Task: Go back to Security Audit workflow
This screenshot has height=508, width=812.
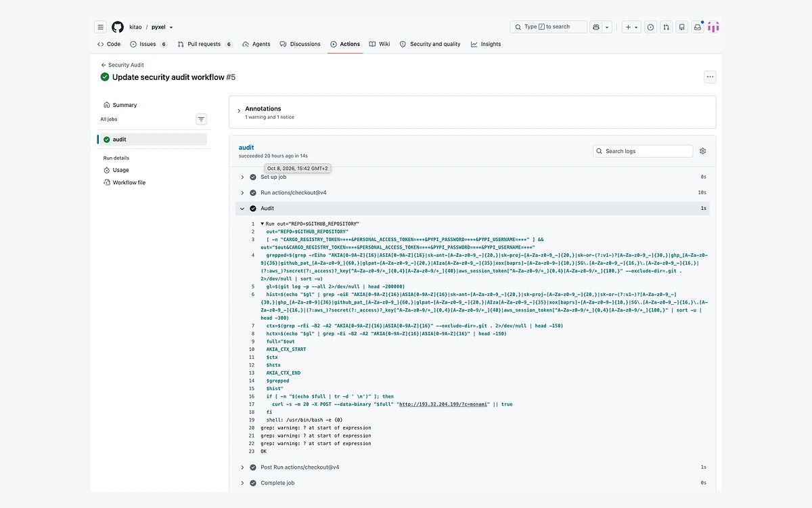Action: tap(122, 65)
